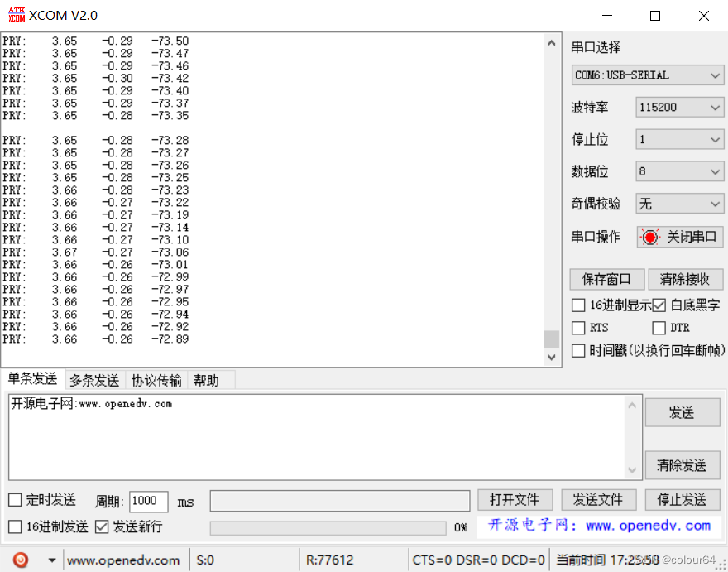The height and width of the screenshot is (572, 728).
Task: Click the send box scroll down arrow
Action: click(x=632, y=470)
